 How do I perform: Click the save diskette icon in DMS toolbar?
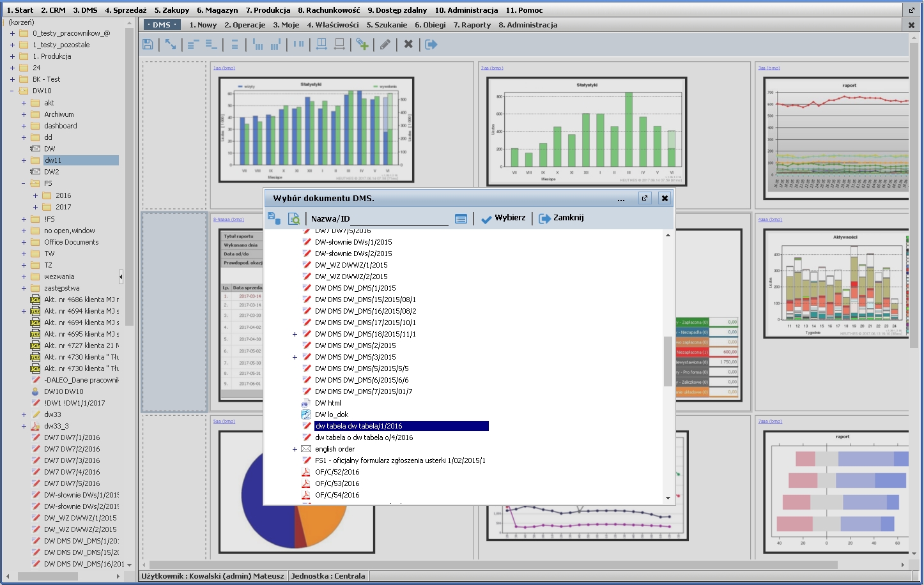[x=148, y=44]
